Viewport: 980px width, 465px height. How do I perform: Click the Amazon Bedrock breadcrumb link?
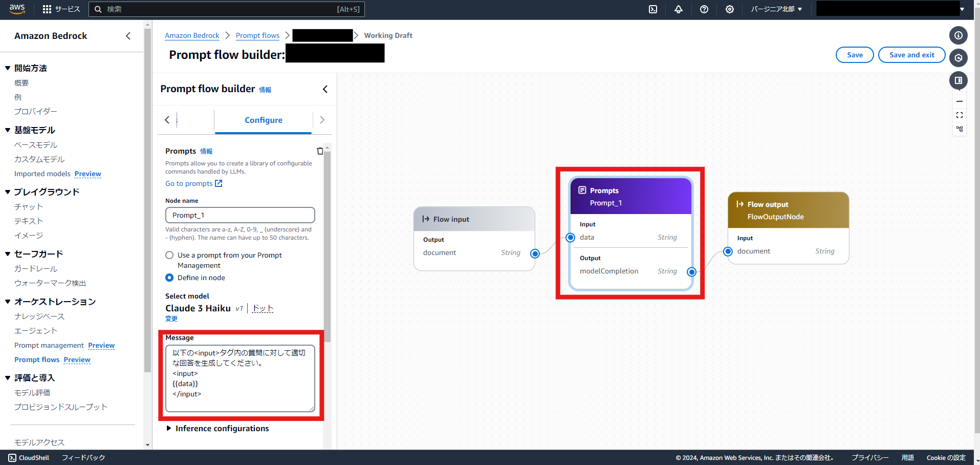coord(192,35)
